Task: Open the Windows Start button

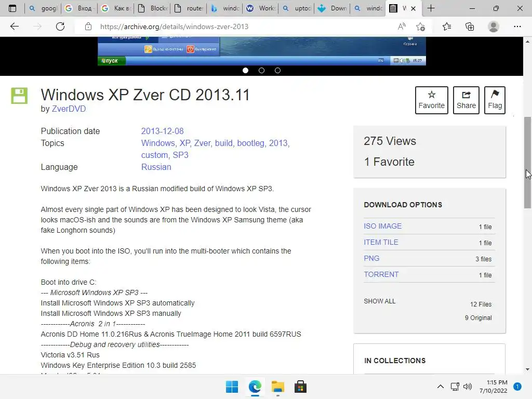Action: 232,387
